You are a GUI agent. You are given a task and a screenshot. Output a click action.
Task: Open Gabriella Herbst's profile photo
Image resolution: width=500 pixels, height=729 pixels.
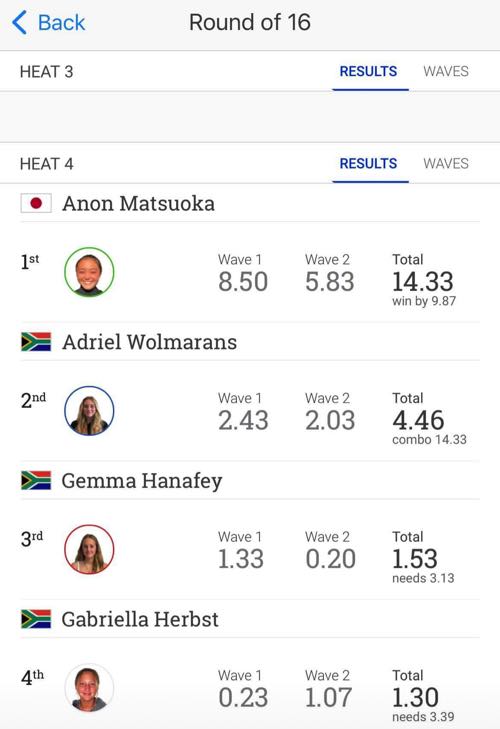(x=89, y=688)
